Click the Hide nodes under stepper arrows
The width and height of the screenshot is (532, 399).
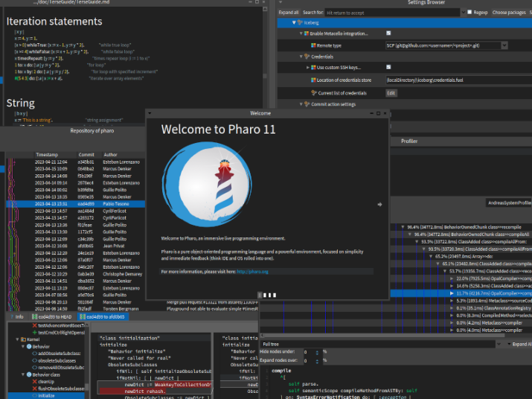pyautogui.click(x=317, y=353)
